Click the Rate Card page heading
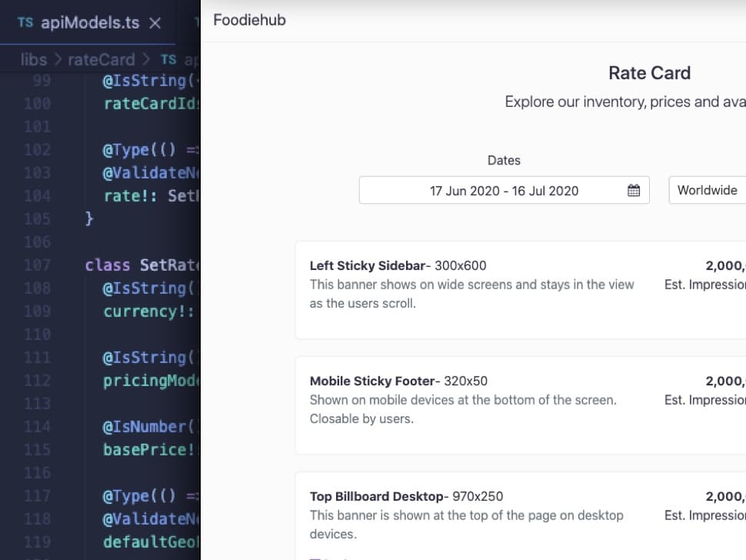746x560 pixels. point(649,73)
